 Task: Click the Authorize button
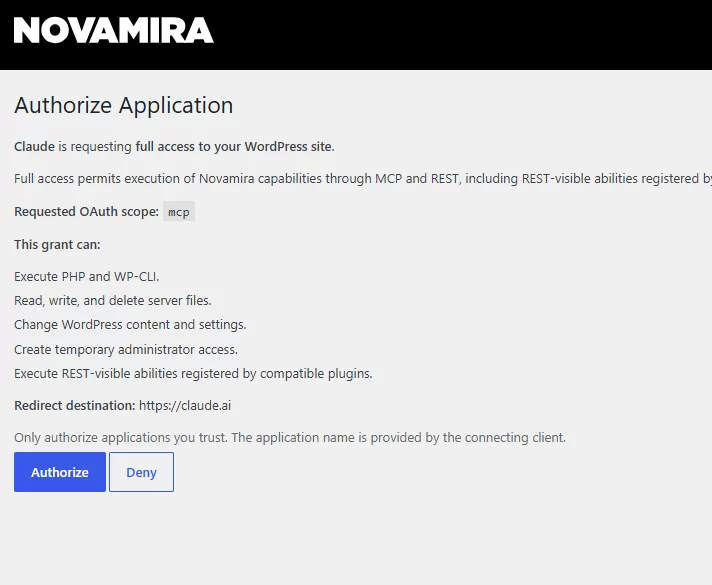point(60,472)
